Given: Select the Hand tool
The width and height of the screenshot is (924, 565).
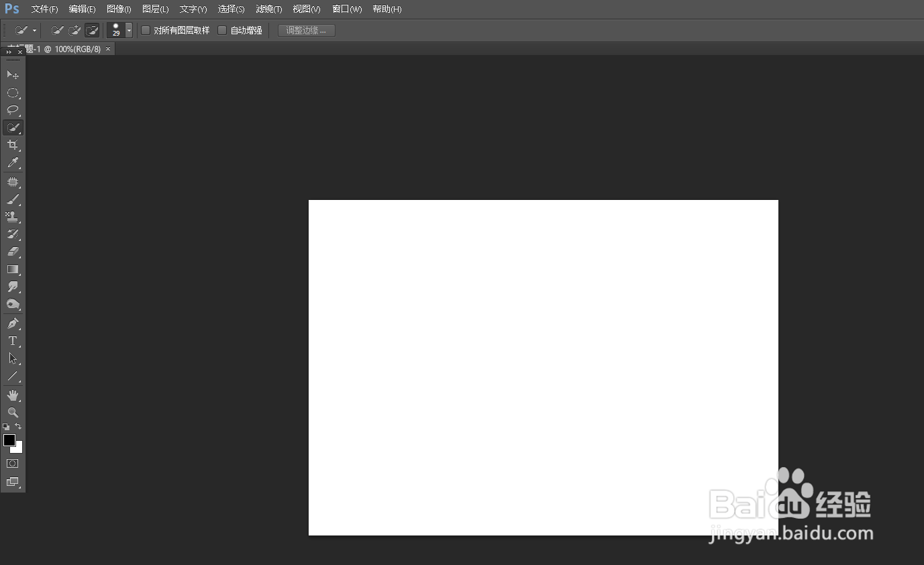Looking at the screenshot, I should [x=12, y=394].
